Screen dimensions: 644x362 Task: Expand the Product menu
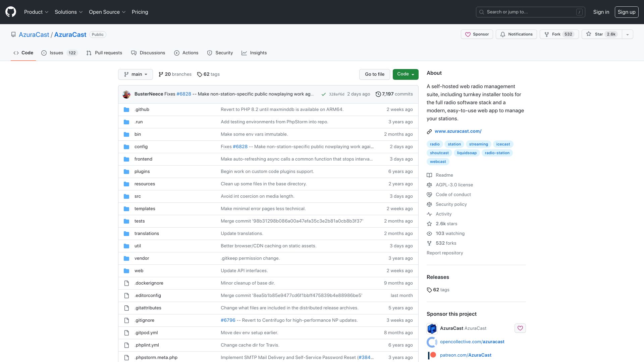tap(36, 12)
